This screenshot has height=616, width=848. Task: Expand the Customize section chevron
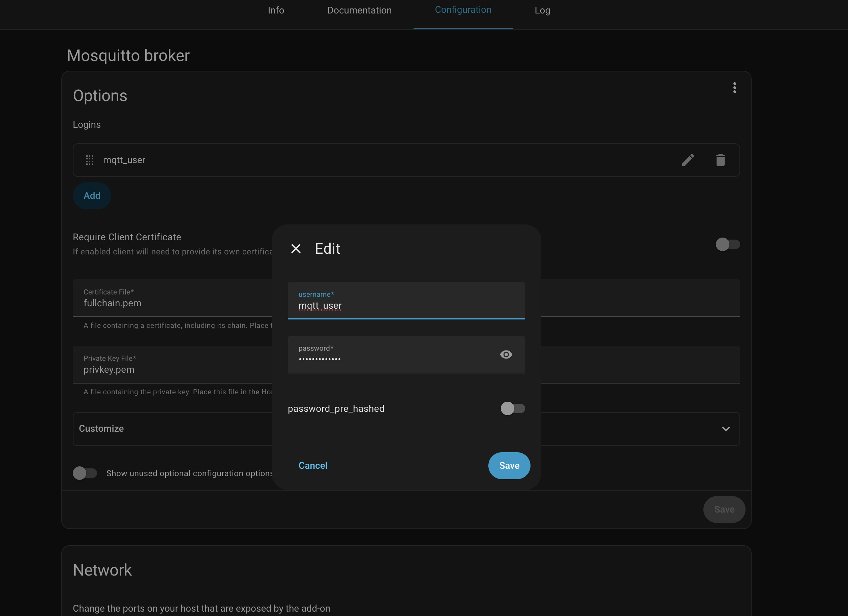coord(725,429)
